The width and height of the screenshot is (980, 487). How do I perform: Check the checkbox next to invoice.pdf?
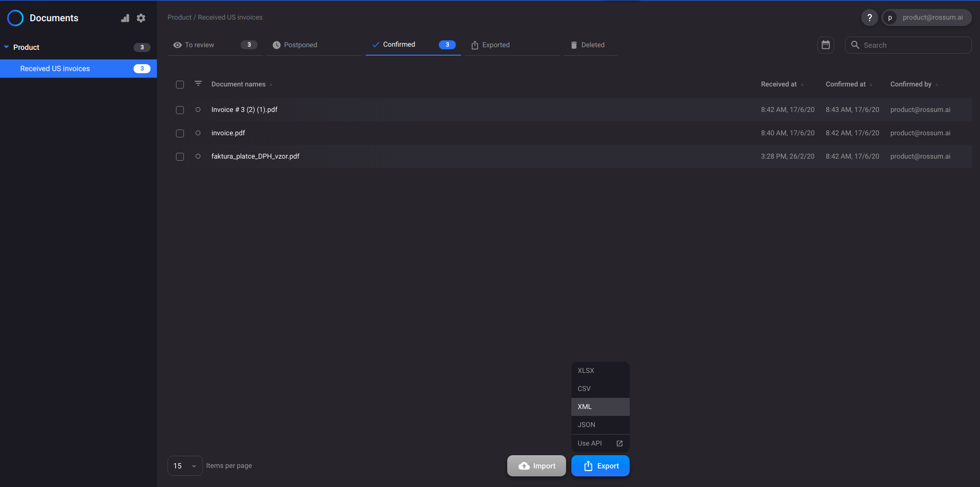click(180, 133)
